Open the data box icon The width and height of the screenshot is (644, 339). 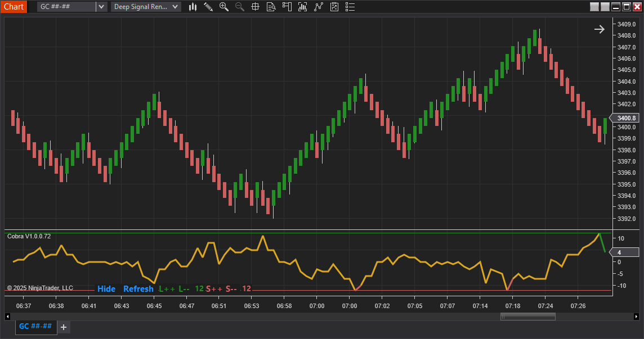point(271,7)
